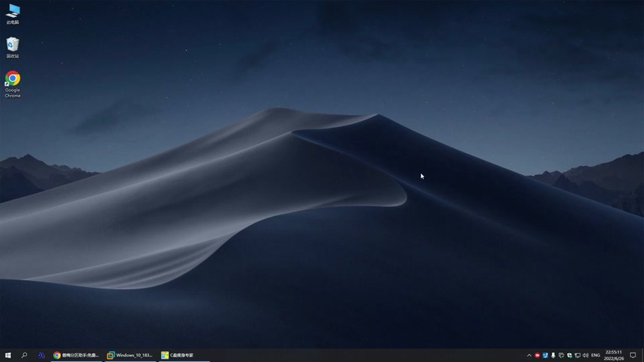644x362 pixels.
Task: Open the Windows Start menu
Action: 8,355
